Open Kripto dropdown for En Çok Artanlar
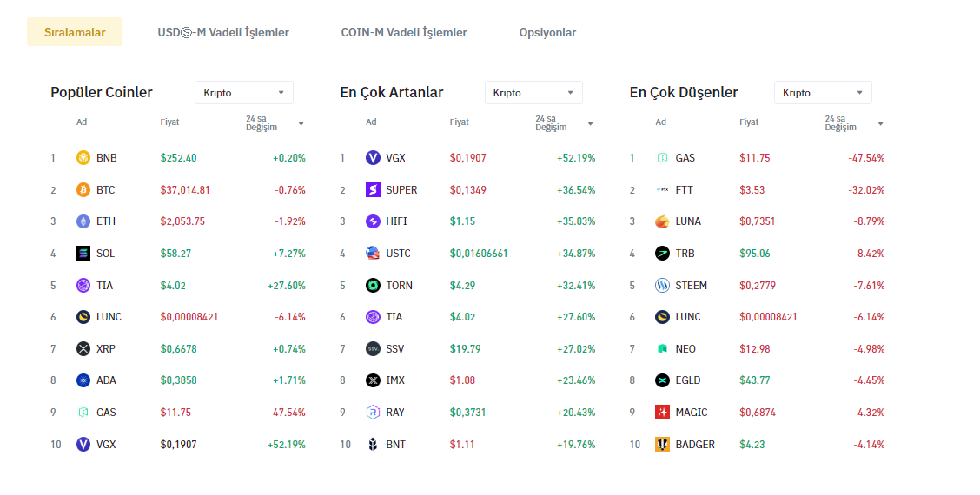This screenshot has height=495, width=980. [x=533, y=93]
